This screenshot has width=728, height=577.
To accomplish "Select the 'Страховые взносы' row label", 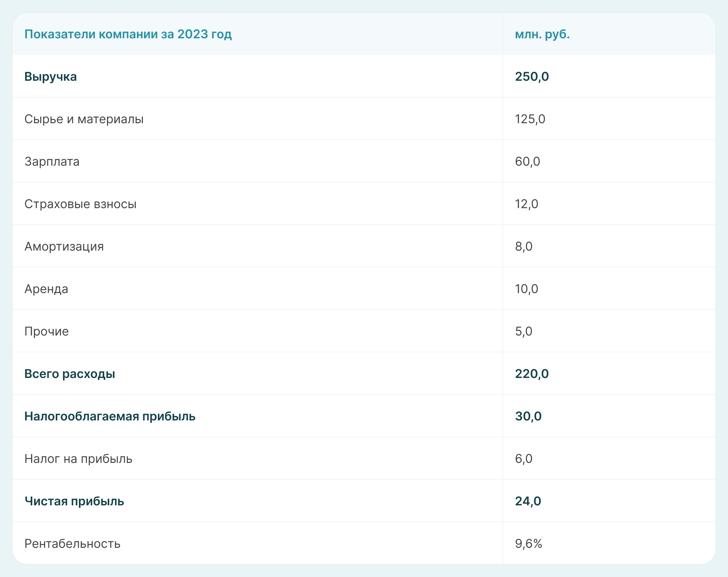I will pos(80,204).
